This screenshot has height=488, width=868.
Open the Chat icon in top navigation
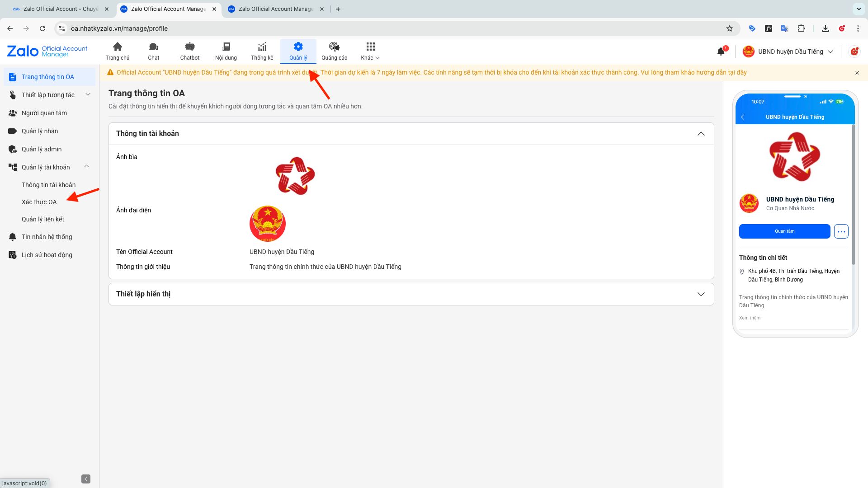coord(154,51)
